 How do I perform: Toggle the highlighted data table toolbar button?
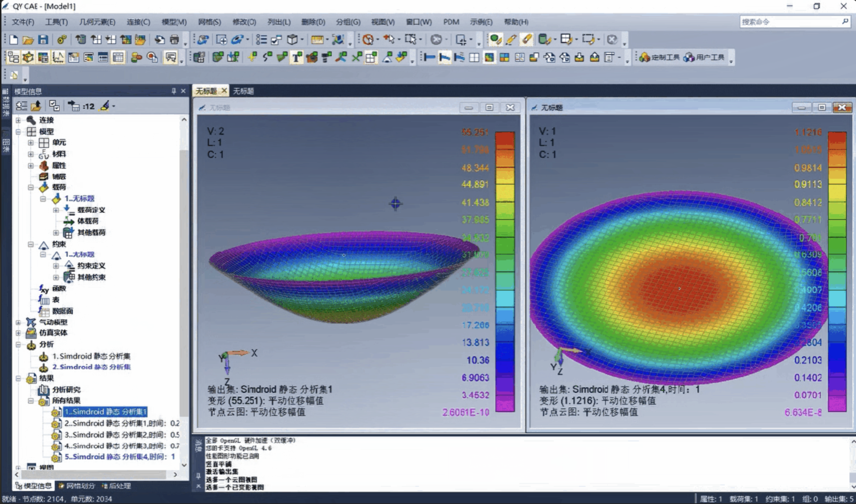click(x=118, y=57)
